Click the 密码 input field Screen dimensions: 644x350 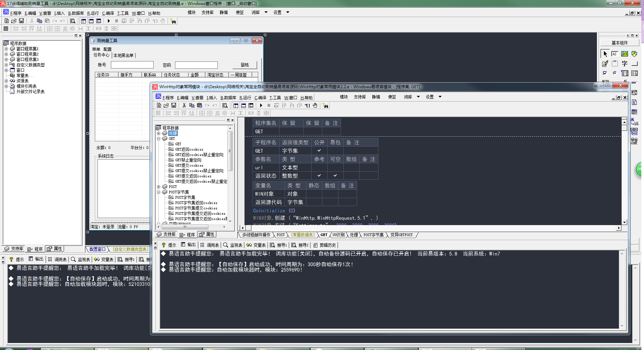point(196,65)
